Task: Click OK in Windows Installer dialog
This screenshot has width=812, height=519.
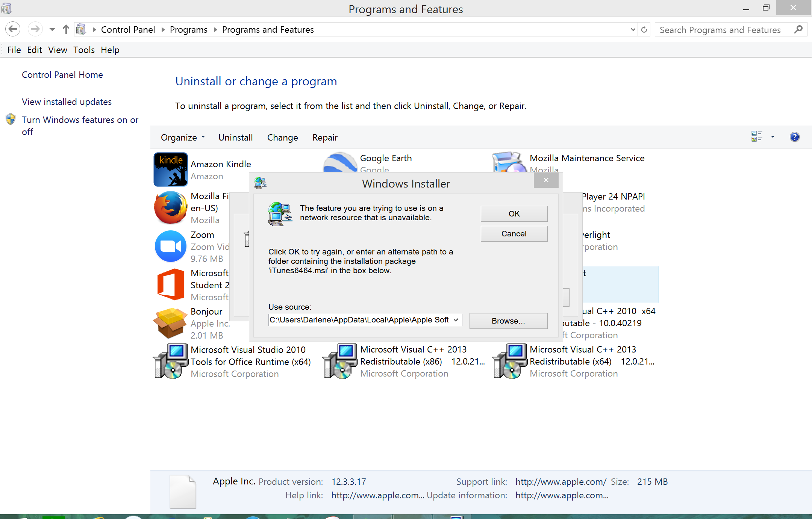Action: (x=514, y=214)
